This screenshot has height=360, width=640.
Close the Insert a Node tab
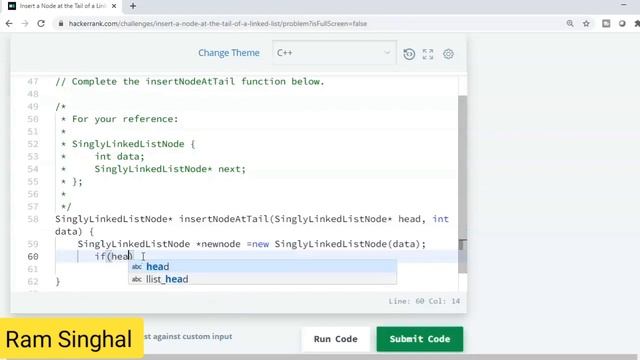coord(114,6)
